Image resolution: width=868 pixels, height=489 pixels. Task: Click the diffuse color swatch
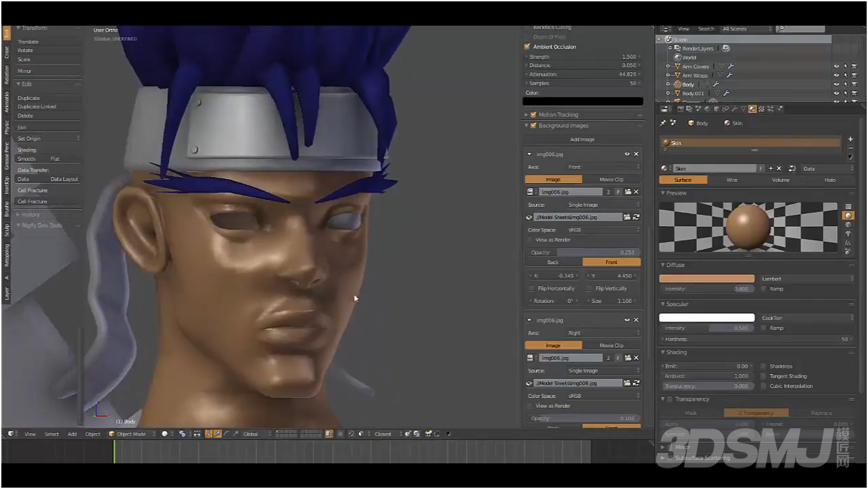pyautogui.click(x=707, y=278)
